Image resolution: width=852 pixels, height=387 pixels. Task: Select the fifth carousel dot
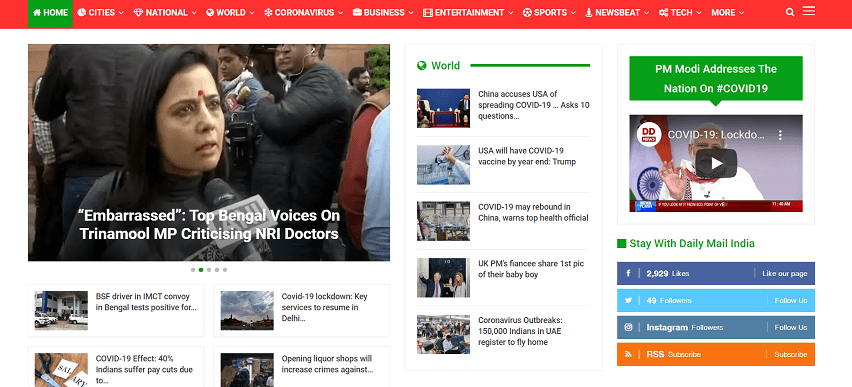coord(225,270)
